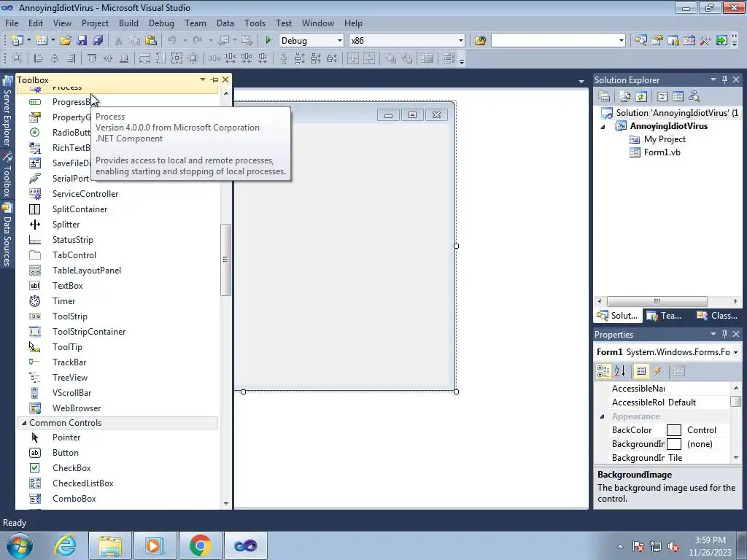Open Internet Explorer from the taskbar

click(65, 545)
